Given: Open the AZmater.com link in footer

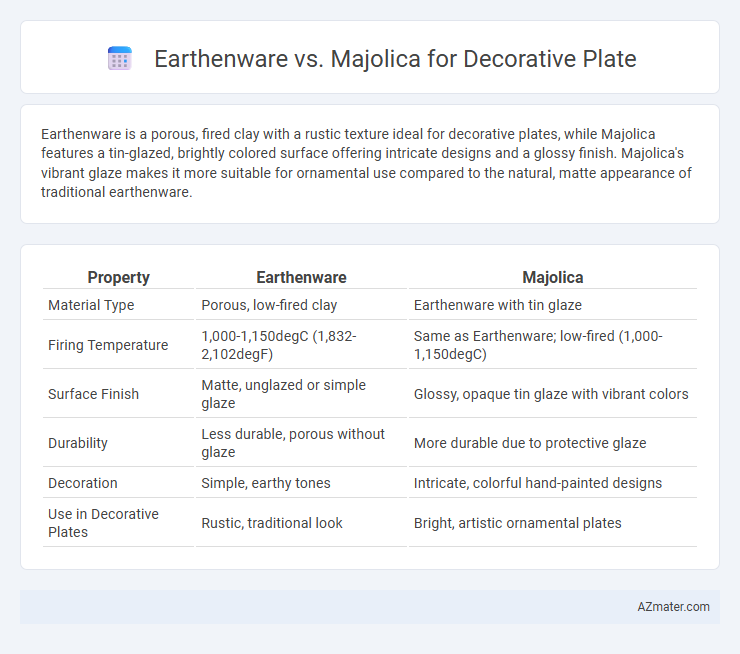Looking at the screenshot, I should point(673,607).
